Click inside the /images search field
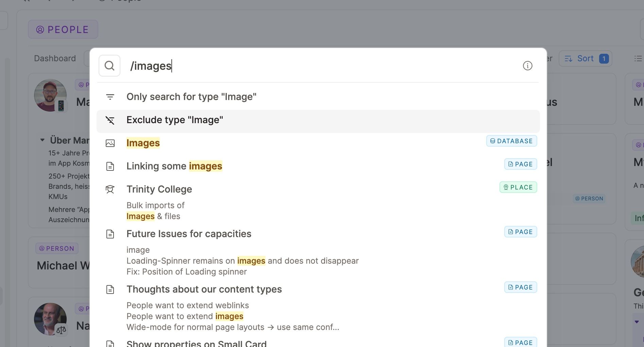644x347 pixels. (x=306, y=66)
